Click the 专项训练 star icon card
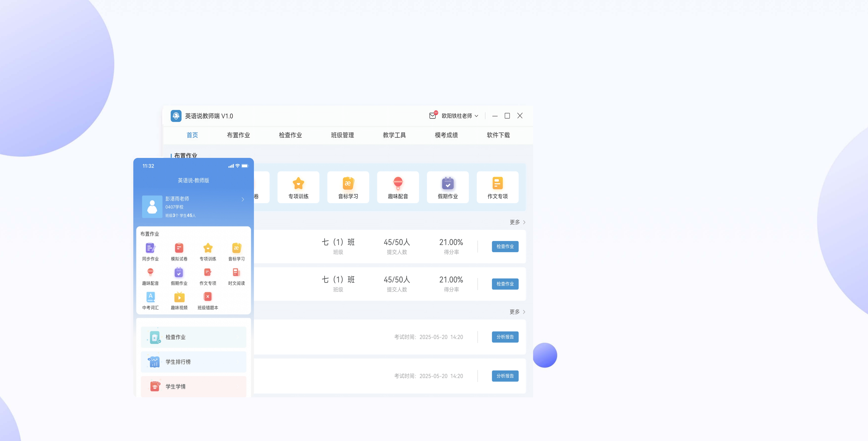Image resolution: width=868 pixels, height=441 pixels. [298, 187]
